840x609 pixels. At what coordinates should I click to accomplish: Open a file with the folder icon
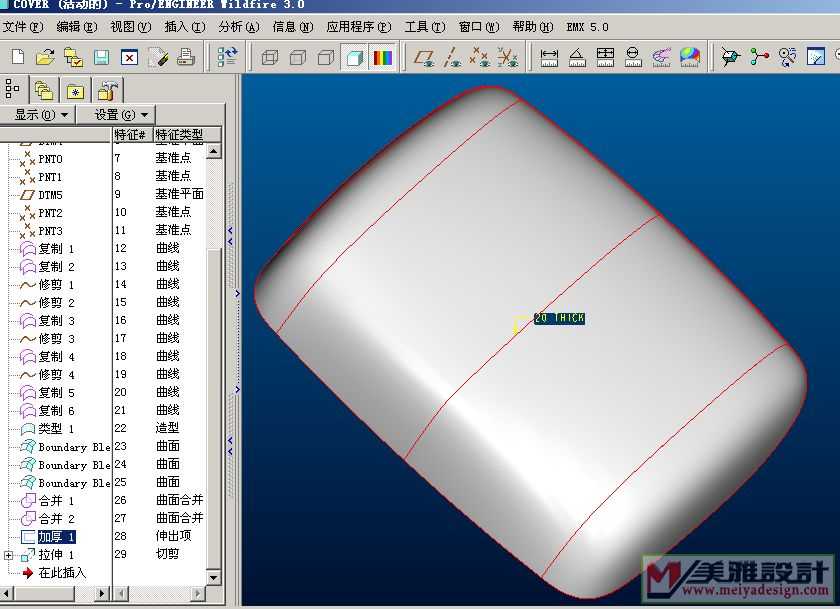[45, 58]
